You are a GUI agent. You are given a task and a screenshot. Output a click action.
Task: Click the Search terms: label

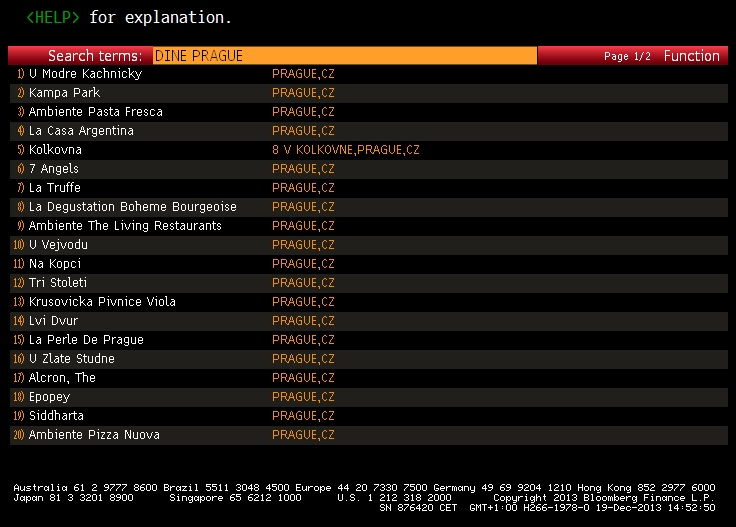[x=95, y=56]
